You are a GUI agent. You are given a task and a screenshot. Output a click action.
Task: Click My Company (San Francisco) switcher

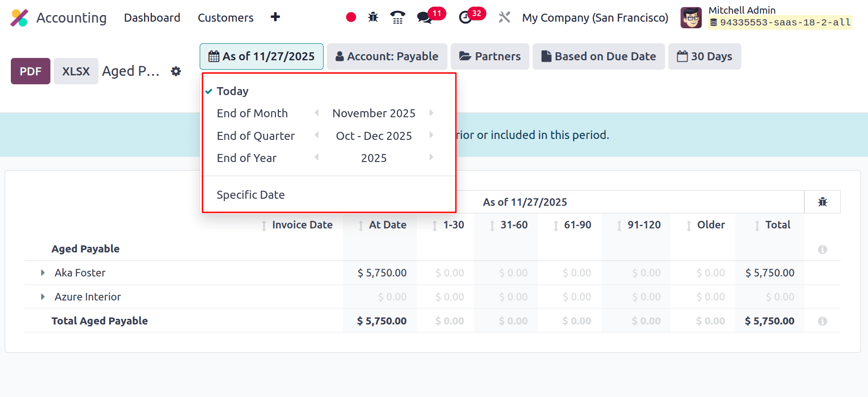pyautogui.click(x=595, y=18)
